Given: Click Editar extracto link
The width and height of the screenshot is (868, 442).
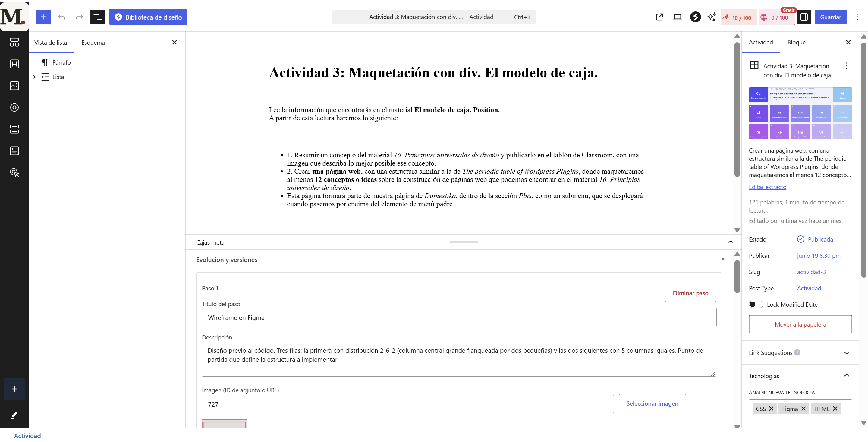Looking at the screenshot, I should [x=767, y=187].
